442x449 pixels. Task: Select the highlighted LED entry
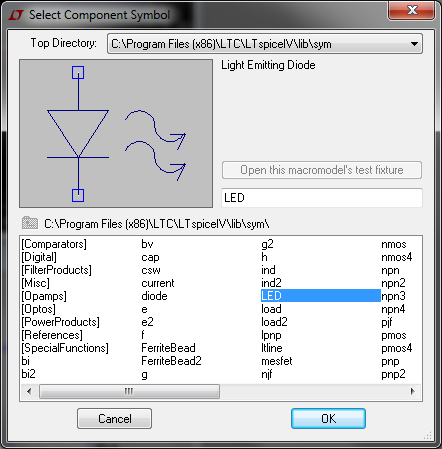pos(321,296)
